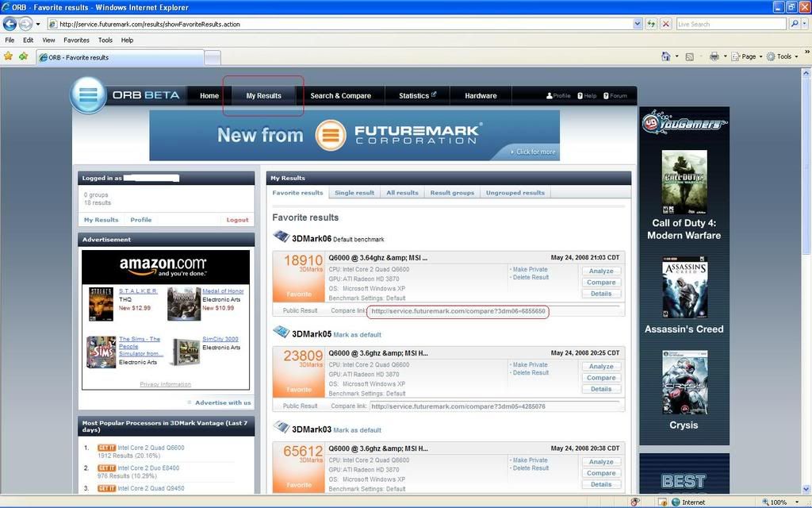Switch to the All results tab
812x508 pixels.
point(402,192)
